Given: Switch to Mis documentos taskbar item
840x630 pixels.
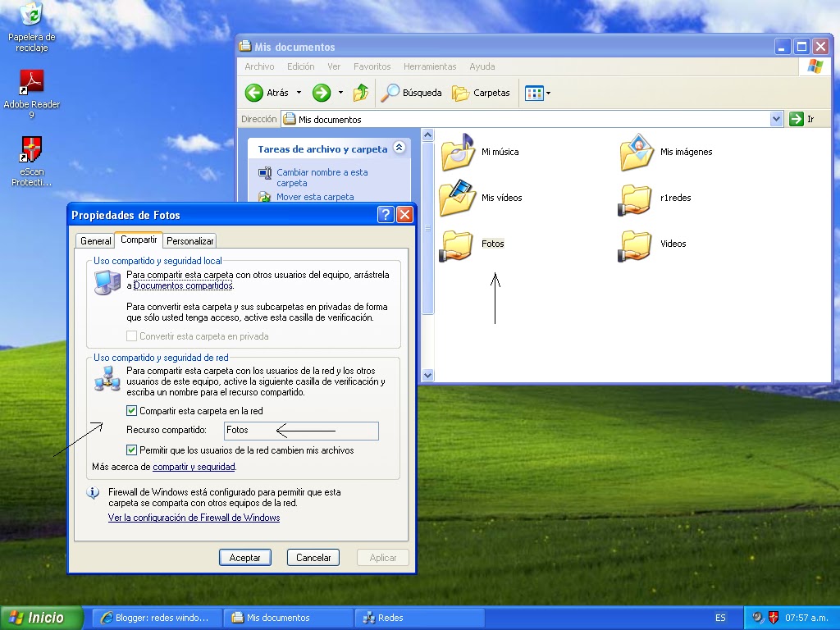Looking at the screenshot, I should (x=288, y=618).
